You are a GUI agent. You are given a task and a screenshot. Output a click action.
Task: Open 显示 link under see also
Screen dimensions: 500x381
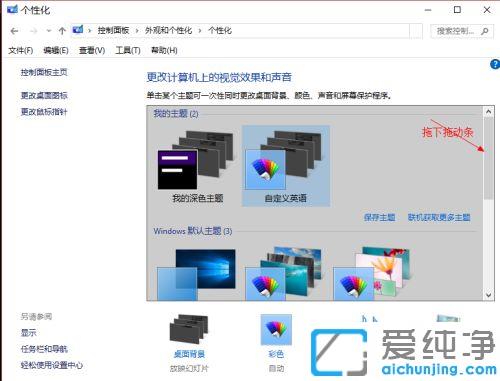pyautogui.click(x=28, y=332)
